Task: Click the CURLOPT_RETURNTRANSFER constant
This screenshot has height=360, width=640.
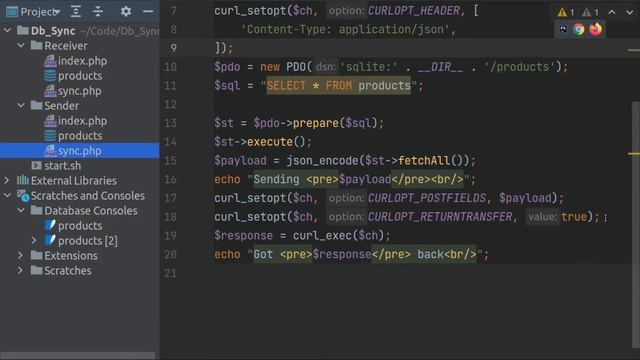Action: tap(440, 217)
